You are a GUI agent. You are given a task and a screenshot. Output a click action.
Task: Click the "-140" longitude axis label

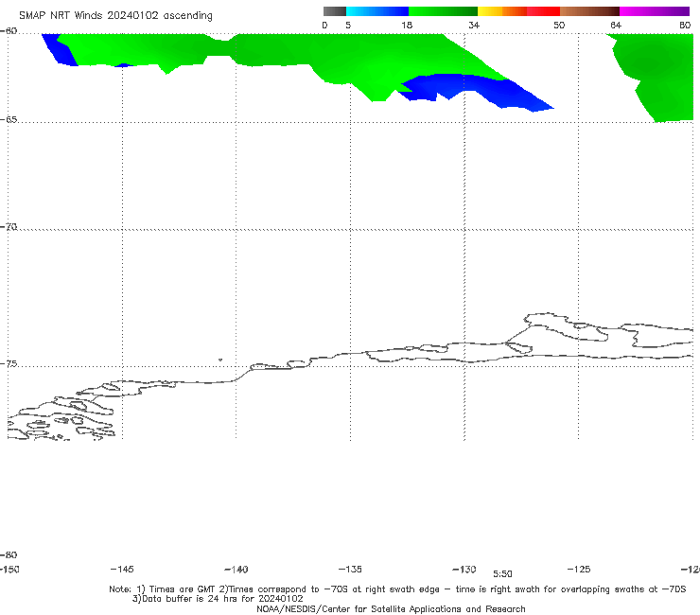(x=236, y=570)
